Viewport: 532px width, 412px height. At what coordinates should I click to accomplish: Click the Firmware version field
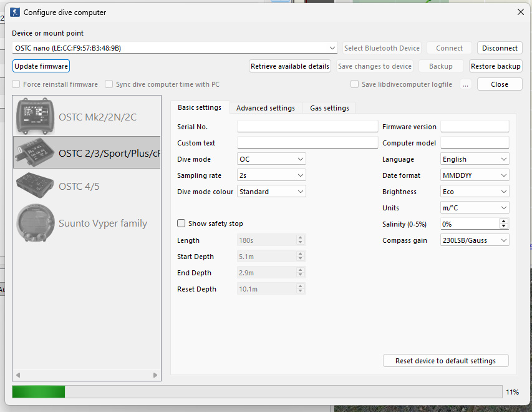click(475, 126)
